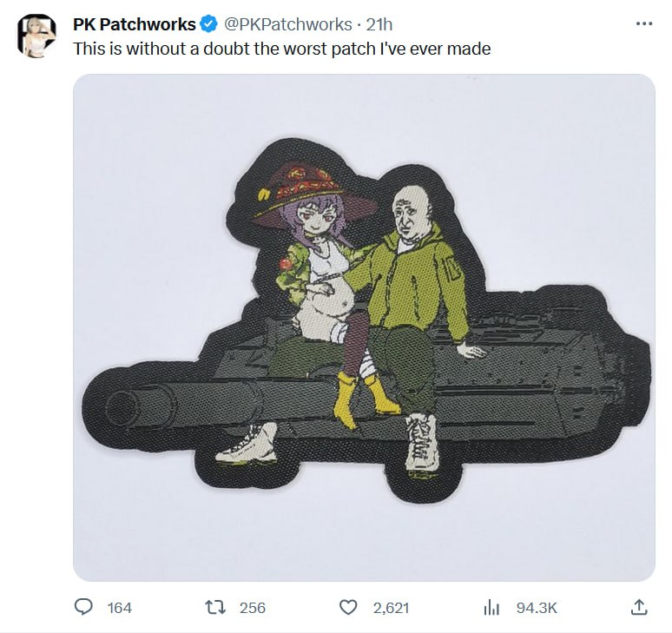
Task: Open PK Patchworks profile avatar
Action: (x=36, y=36)
